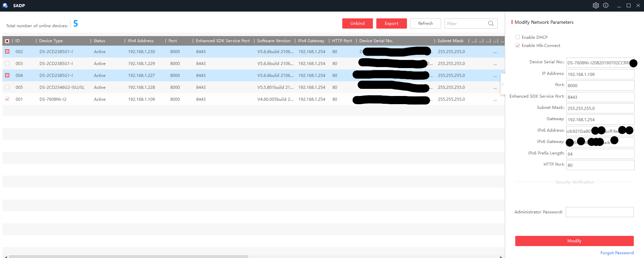Click the SADP application logo icon
644x258 pixels.
[5, 5]
